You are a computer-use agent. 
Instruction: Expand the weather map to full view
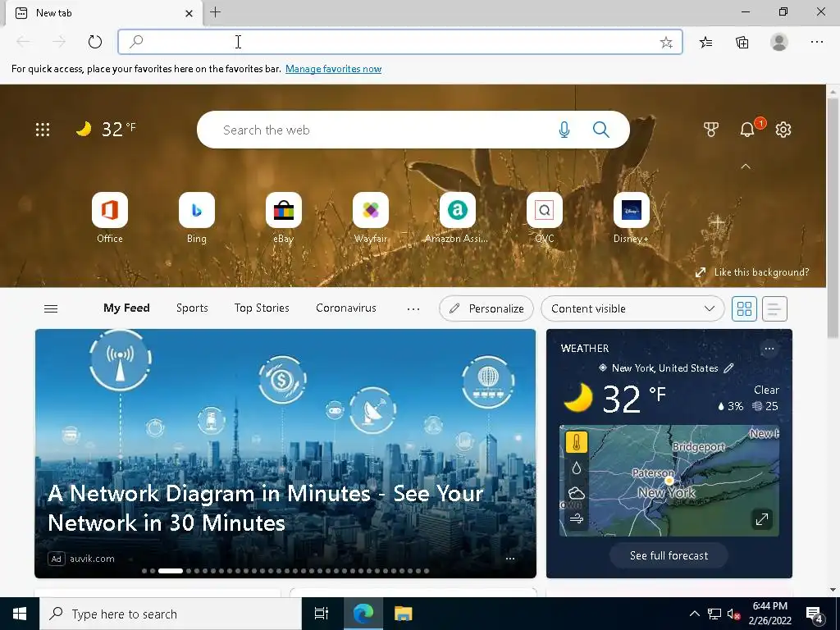click(762, 518)
